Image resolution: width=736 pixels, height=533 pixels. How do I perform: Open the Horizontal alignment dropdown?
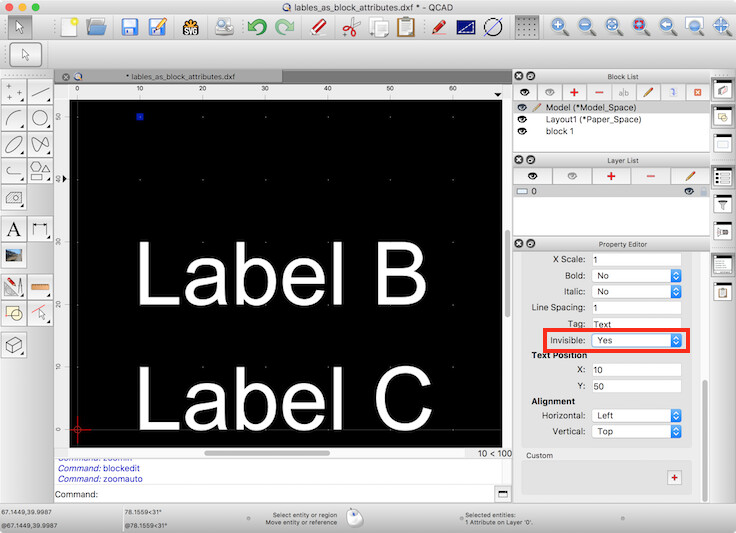pyautogui.click(x=636, y=416)
